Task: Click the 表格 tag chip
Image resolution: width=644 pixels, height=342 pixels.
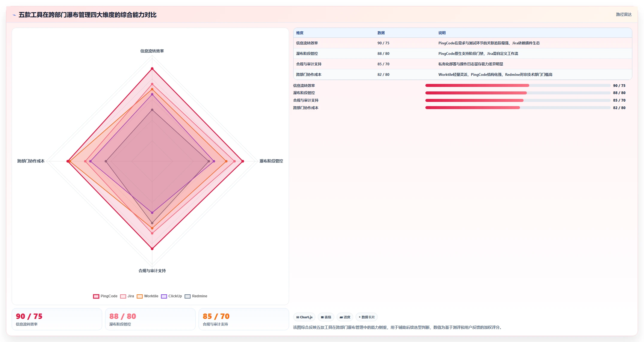Action: click(x=326, y=317)
